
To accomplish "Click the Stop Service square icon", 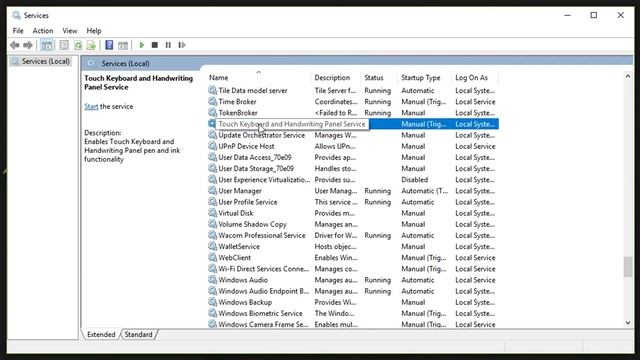I will [x=155, y=45].
